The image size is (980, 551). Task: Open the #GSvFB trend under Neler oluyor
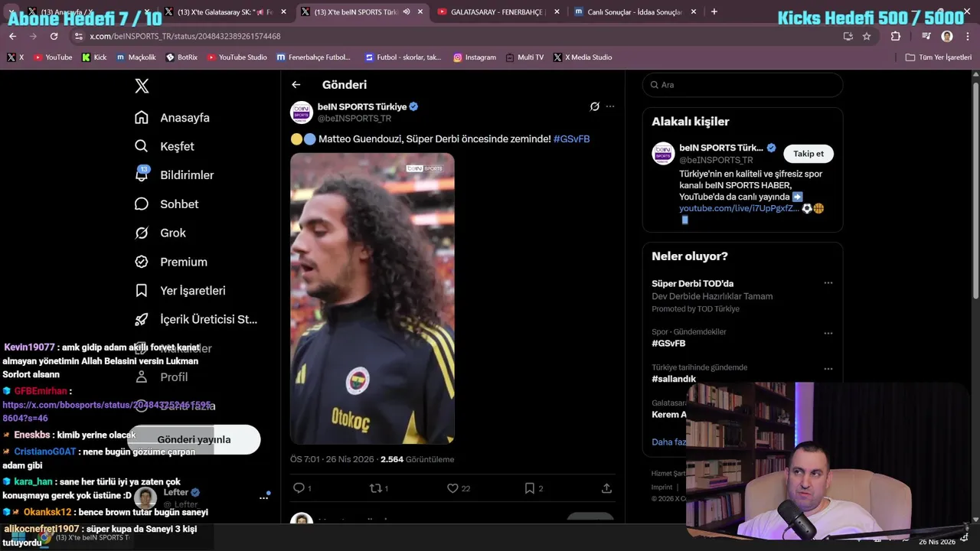click(668, 344)
